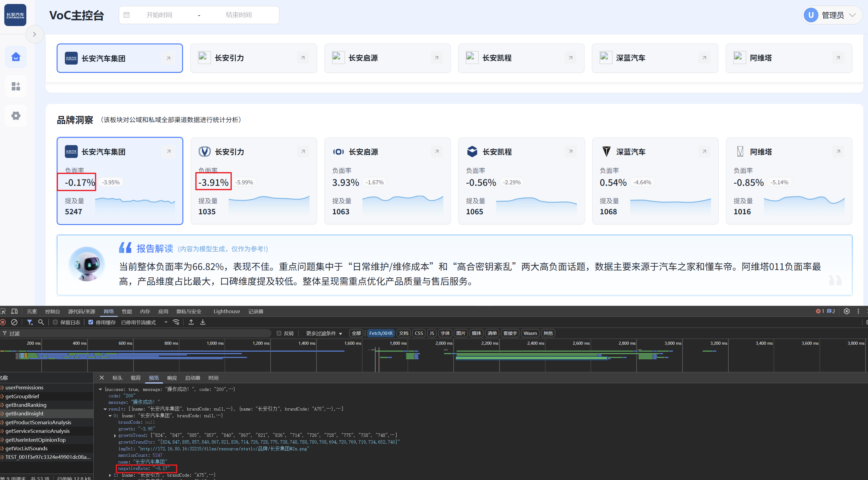
Task: Open 深蓝汽车 top card arrow icon
Action: [x=704, y=58]
